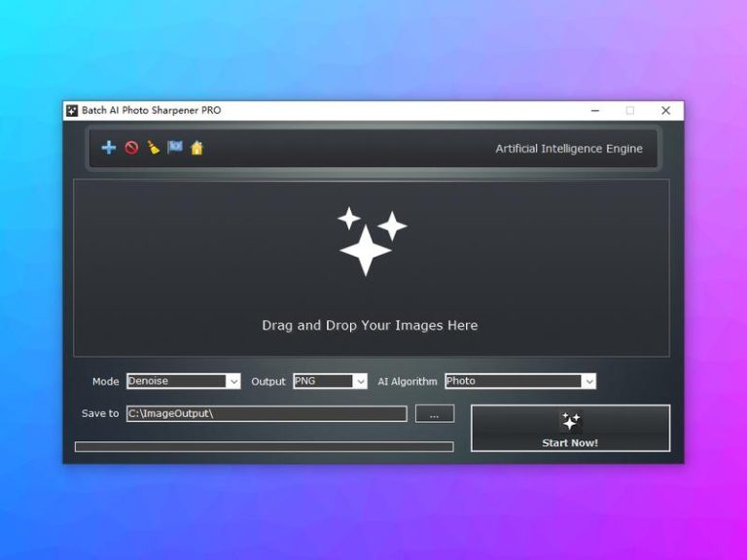Expand the Mode dropdown arrow
The image size is (747, 560).
(x=233, y=381)
